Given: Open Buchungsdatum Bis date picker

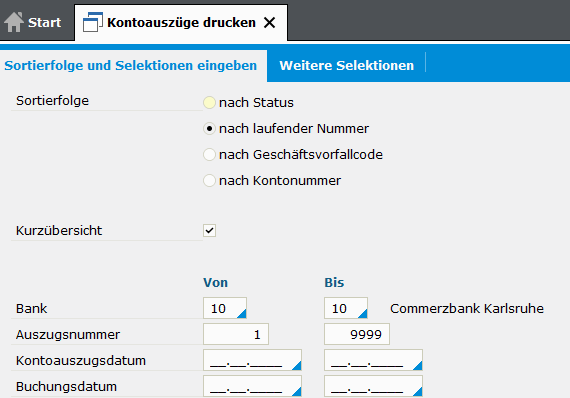Looking at the screenshot, I should [418, 391].
